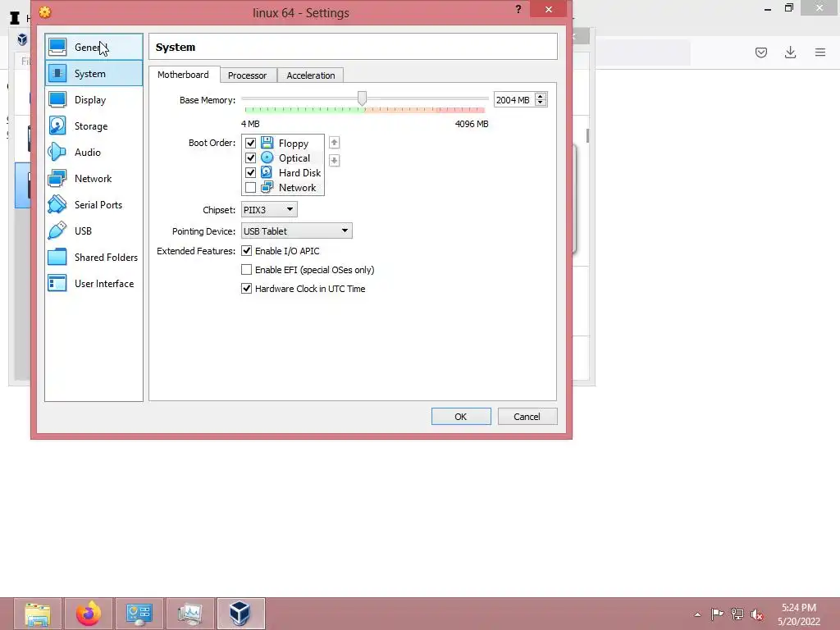
Task: Toggle Enable I/O APIC checkbox
Action: click(x=246, y=251)
